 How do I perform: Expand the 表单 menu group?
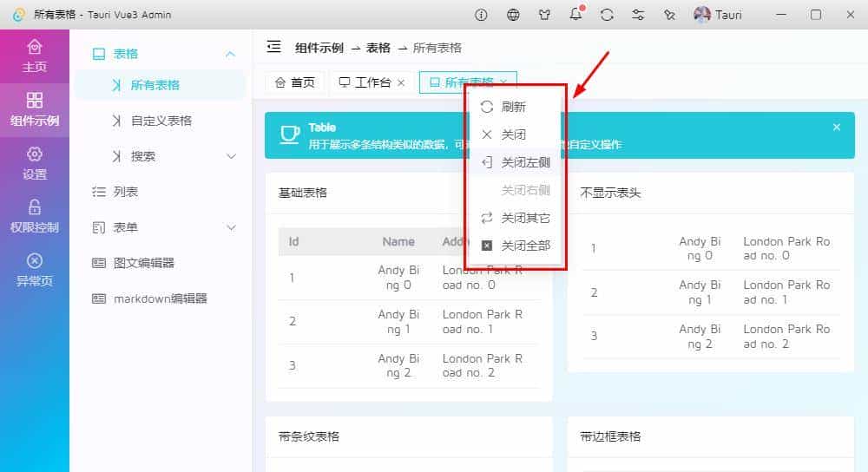(x=231, y=227)
